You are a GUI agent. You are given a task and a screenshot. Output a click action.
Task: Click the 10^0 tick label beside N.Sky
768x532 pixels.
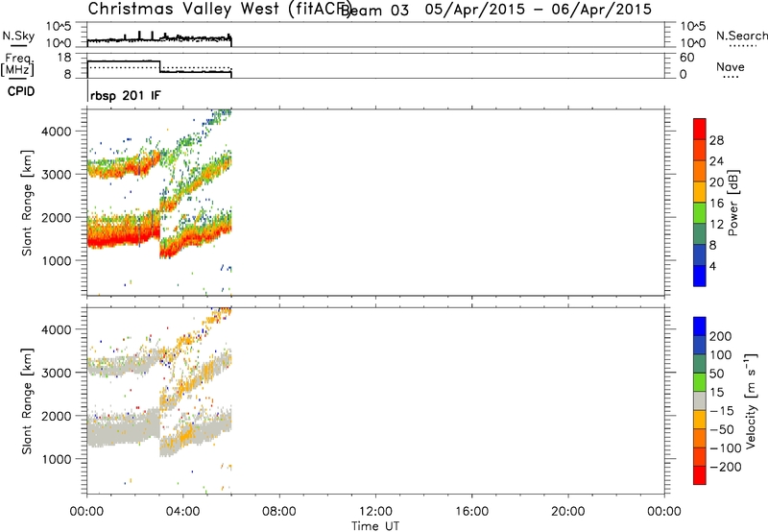click(59, 43)
